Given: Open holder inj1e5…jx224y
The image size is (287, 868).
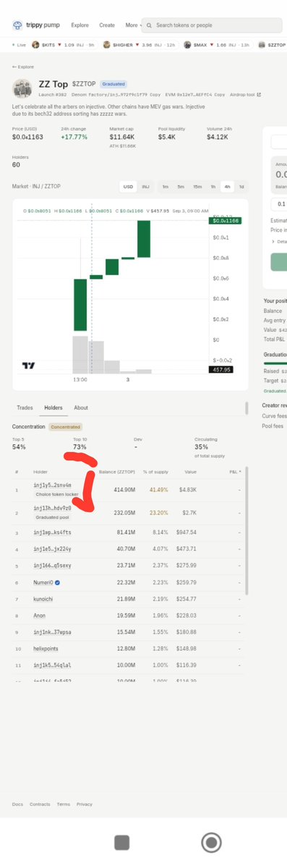Looking at the screenshot, I should (52, 549).
